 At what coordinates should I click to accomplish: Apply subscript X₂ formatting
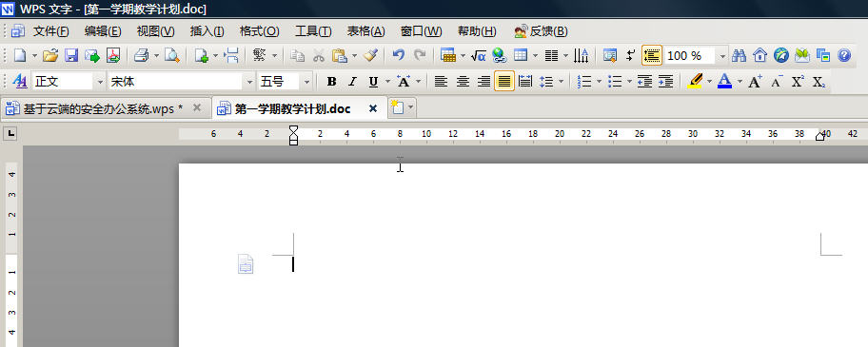[819, 82]
